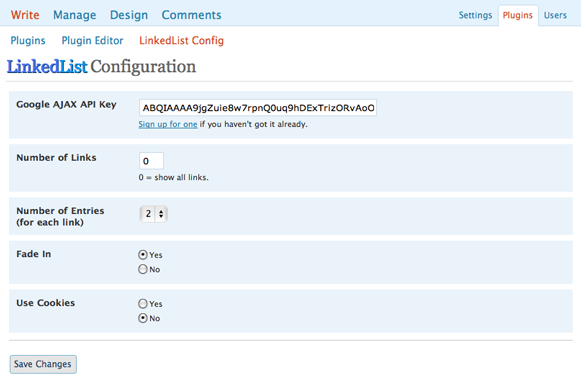Screen dimensions: 581x387
Task: Select the Plugins tab at top right
Action: tap(518, 15)
